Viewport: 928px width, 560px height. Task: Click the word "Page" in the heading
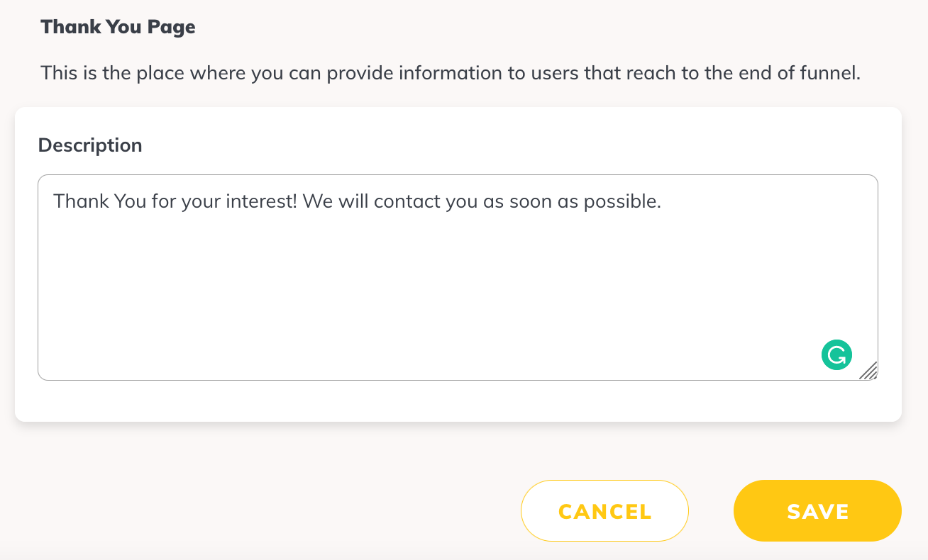pyautogui.click(x=174, y=28)
